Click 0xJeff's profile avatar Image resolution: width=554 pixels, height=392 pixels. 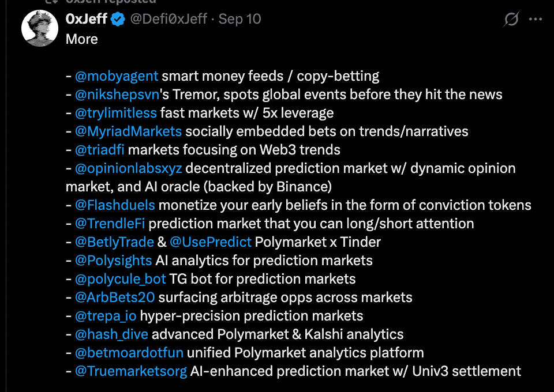[x=40, y=28]
